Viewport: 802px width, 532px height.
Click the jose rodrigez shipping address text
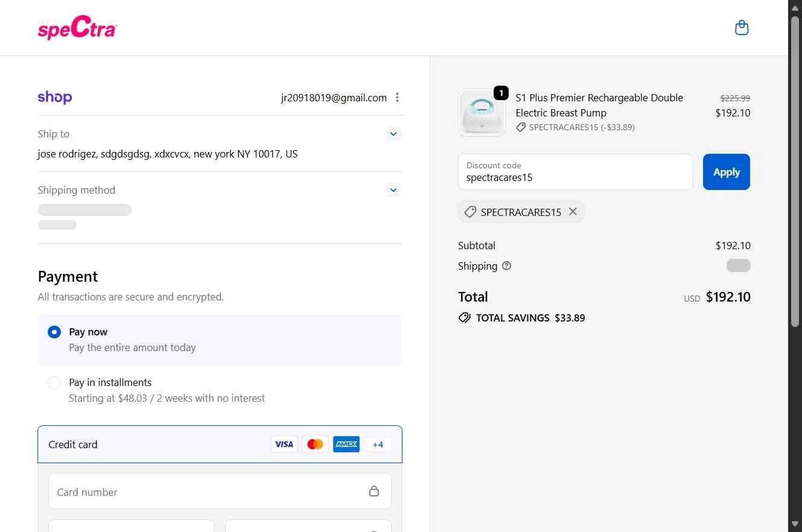click(168, 154)
